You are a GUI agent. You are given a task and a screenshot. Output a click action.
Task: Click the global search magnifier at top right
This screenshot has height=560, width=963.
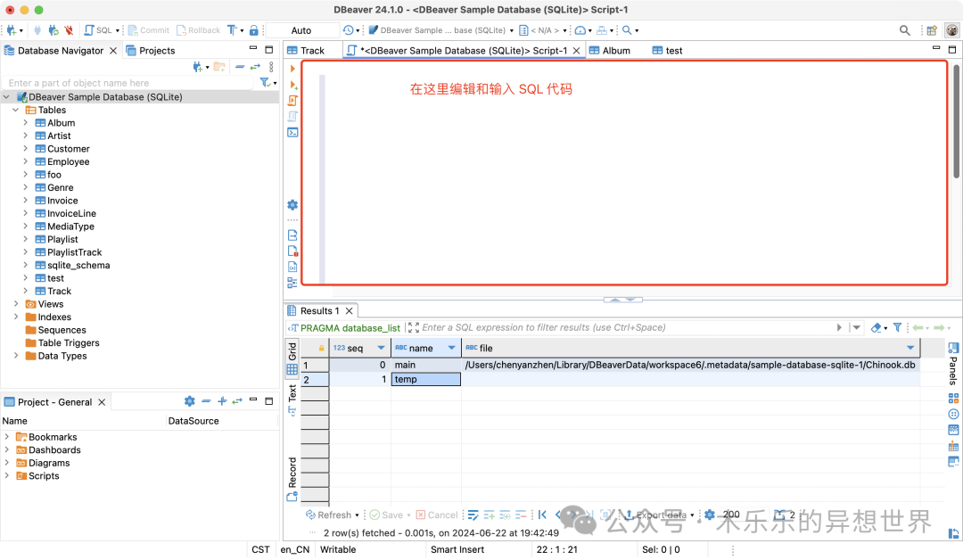click(x=905, y=30)
